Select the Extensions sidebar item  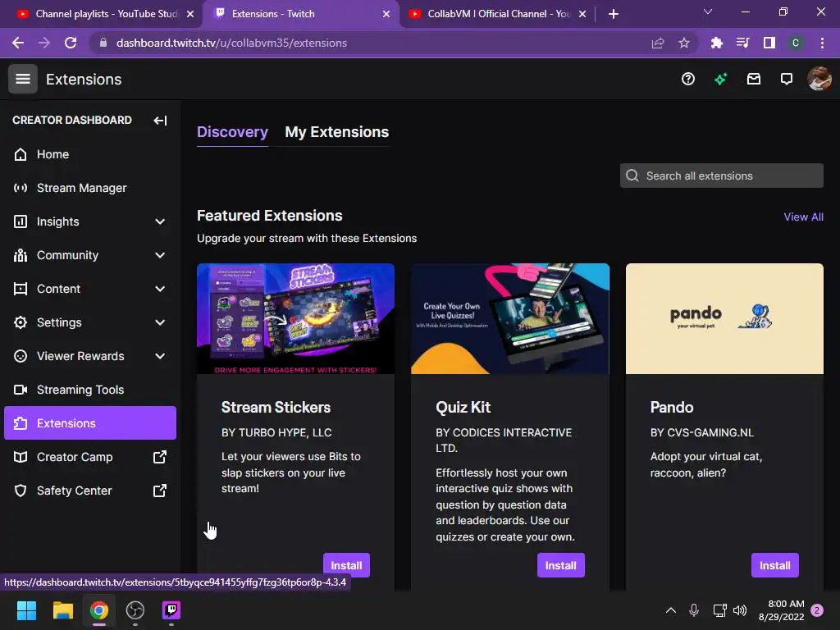tap(90, 423)
